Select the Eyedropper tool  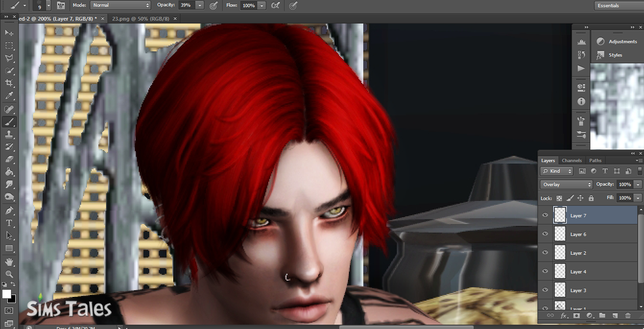click(x=9, y=95)
